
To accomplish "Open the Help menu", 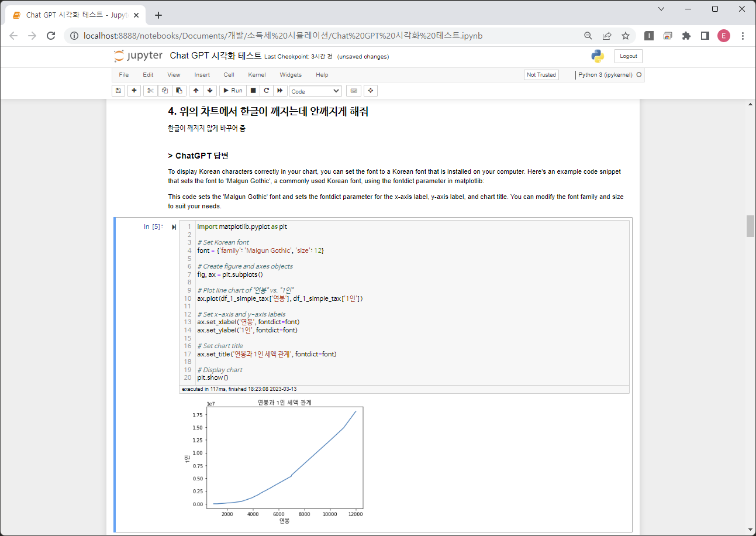I will (x=322, y=75).
